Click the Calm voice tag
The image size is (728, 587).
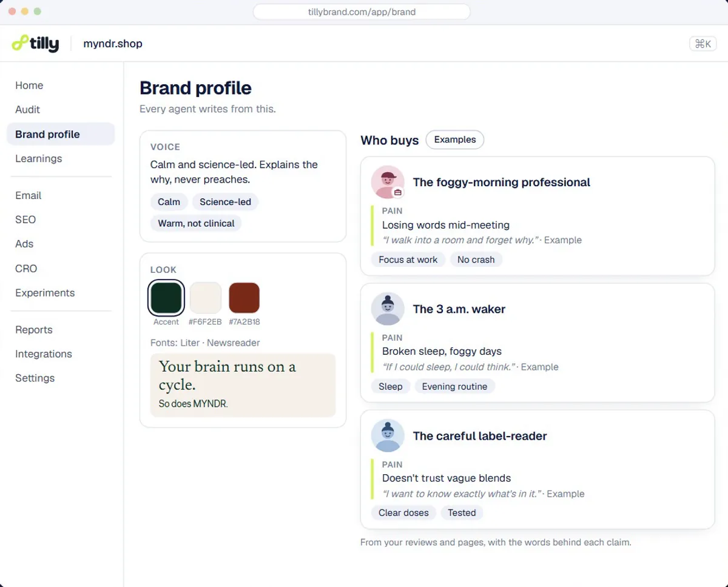coord(169,202)
